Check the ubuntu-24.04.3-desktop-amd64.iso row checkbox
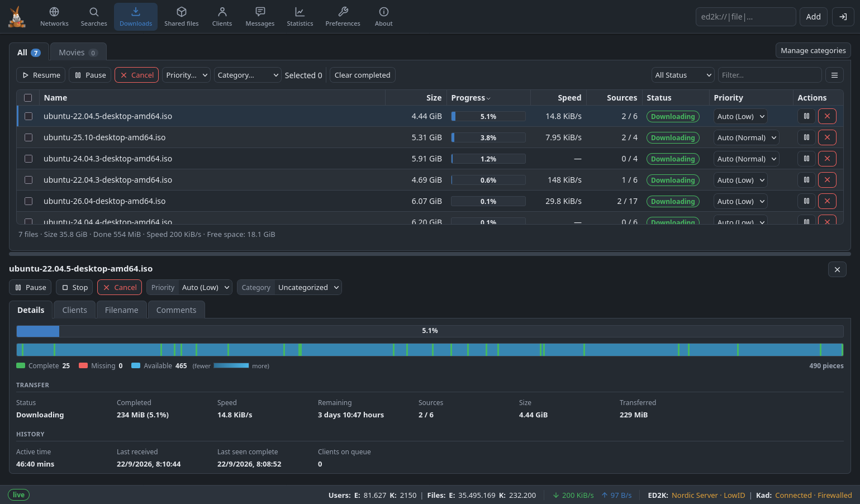 coord(28,159)
